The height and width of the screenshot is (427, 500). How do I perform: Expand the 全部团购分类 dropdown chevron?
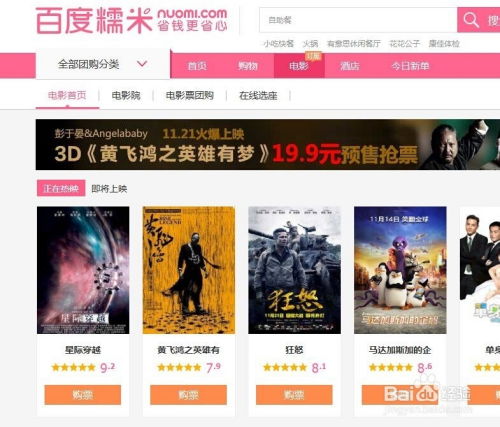142,63
